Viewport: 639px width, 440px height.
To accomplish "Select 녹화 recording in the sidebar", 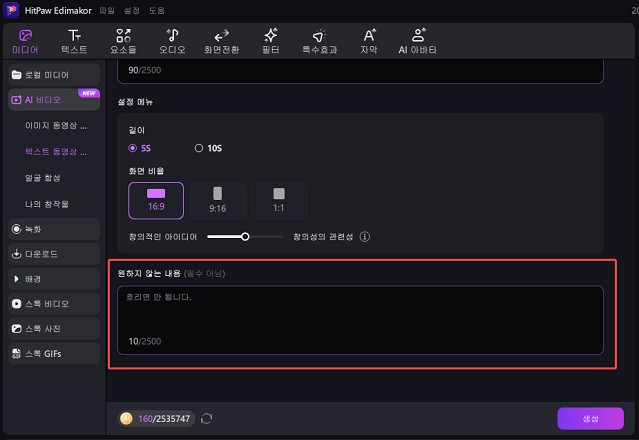I will coord(54,229).
